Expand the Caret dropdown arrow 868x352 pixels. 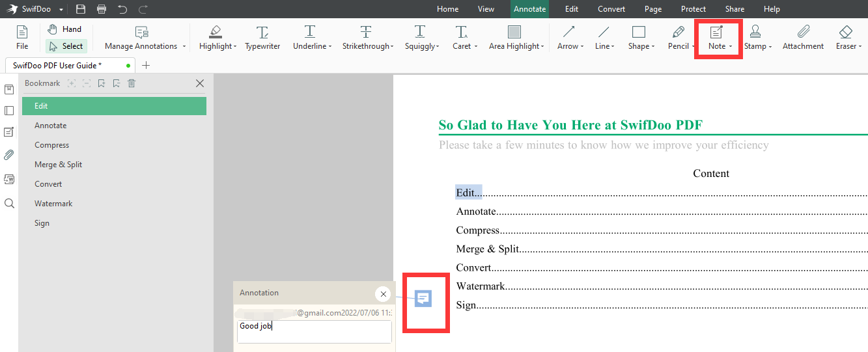point(476,47)
